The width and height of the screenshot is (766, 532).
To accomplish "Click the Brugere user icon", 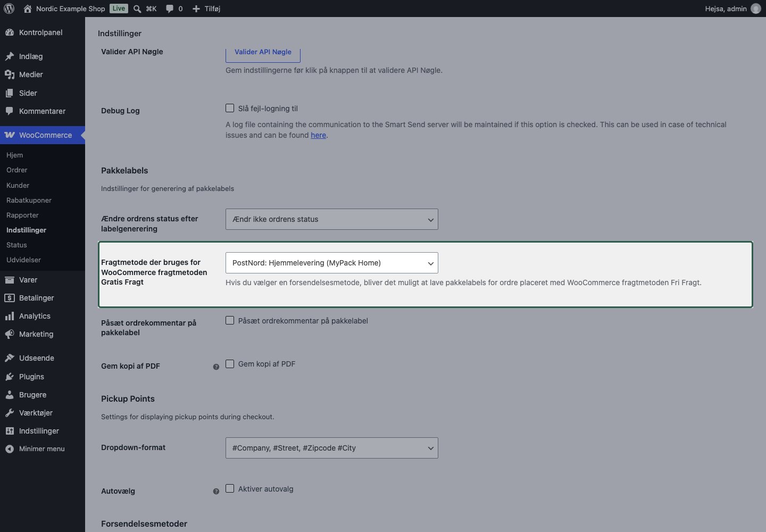I will point(10,395).
